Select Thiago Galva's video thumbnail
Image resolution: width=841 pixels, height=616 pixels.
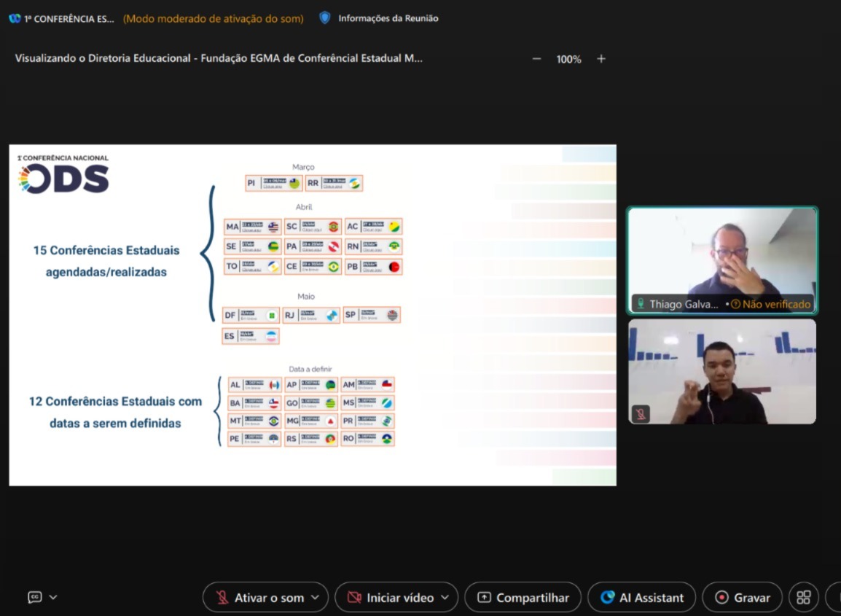click(x=722, y=255)
